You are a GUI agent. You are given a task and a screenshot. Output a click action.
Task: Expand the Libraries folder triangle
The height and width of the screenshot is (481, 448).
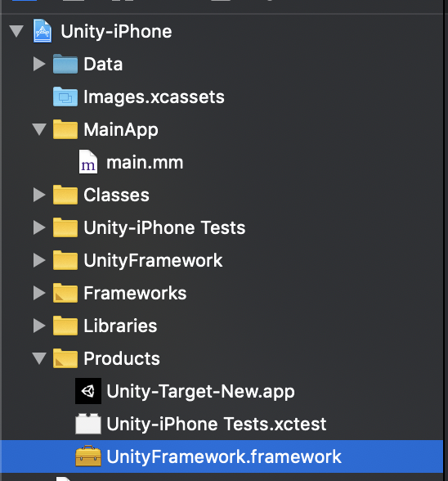[x=39, y=326]
